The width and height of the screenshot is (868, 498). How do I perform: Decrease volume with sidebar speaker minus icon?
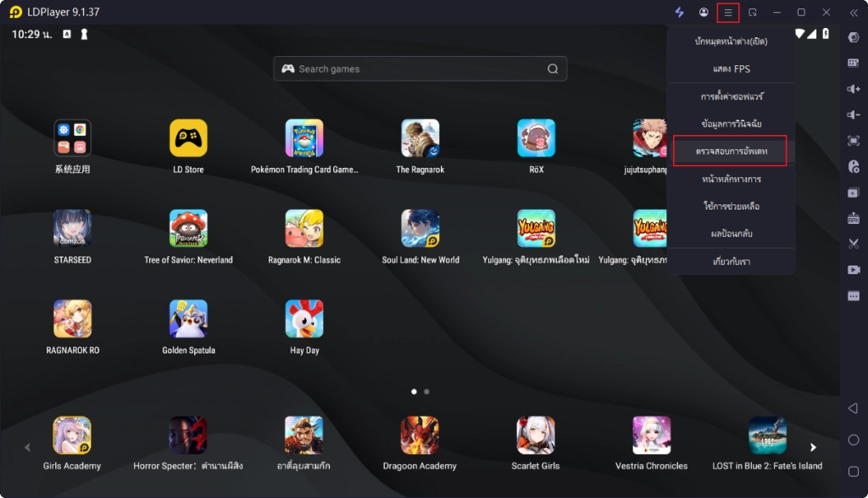click(x=854, y=115)
